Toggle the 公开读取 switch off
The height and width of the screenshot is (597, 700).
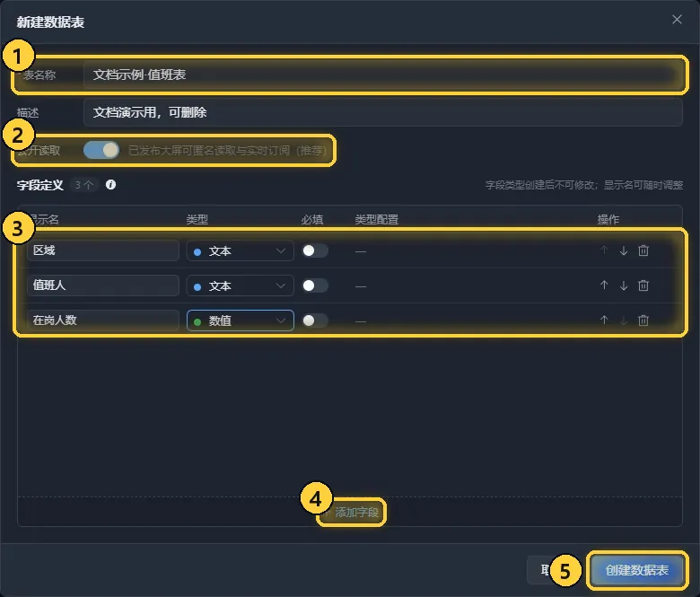[x=101, y=150]
